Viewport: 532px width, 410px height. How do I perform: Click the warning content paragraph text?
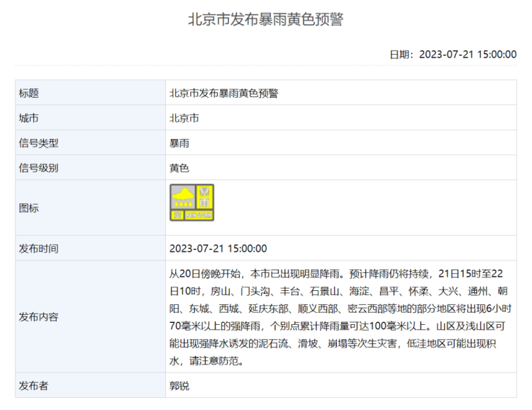339,316
